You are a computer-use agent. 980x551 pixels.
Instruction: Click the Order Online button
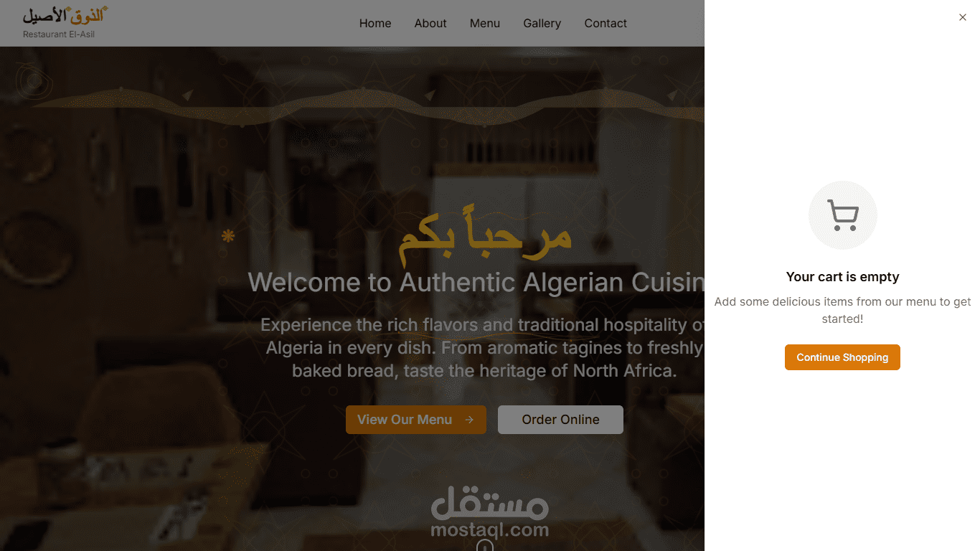[x=560, y=420]
